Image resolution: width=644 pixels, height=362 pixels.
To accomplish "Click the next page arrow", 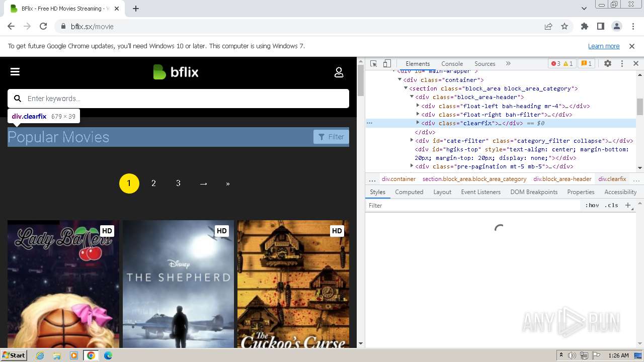I will tap(203, 184).
